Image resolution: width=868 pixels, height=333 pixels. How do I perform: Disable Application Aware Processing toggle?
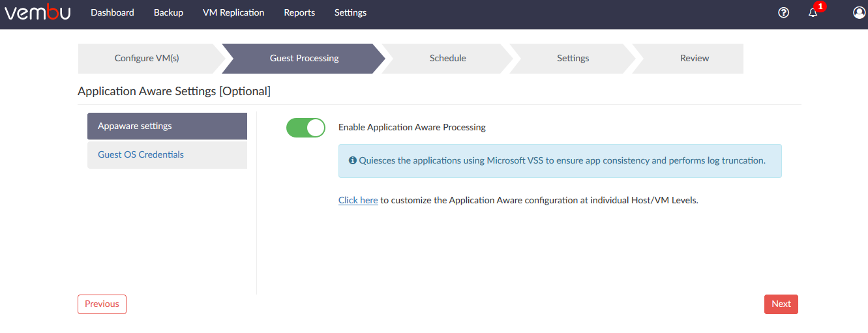pyautogui.click(x=306, y=128)
